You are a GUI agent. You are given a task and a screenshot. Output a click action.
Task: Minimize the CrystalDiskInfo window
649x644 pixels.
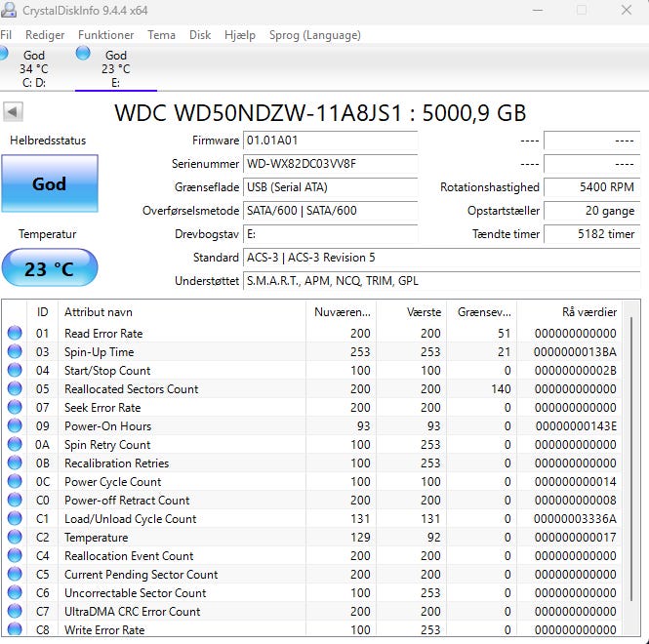538,10
